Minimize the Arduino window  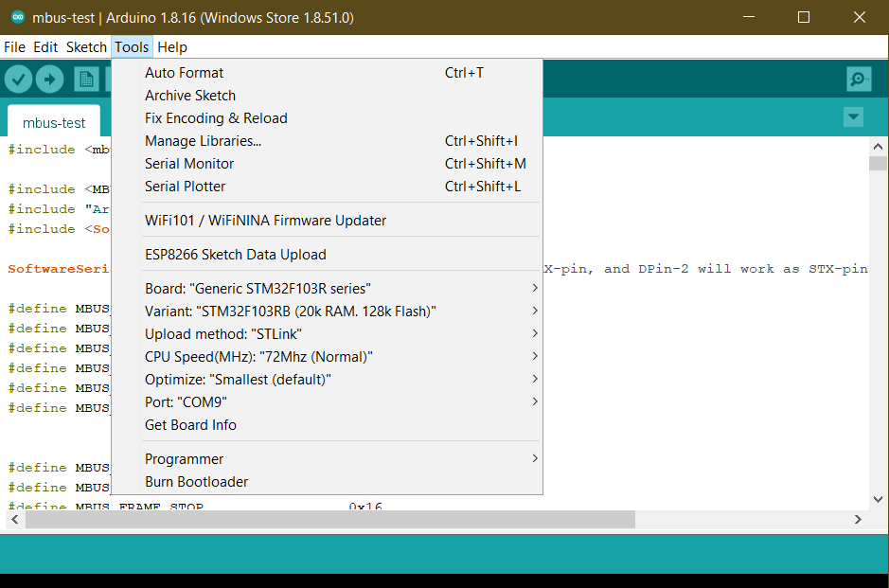749,18
